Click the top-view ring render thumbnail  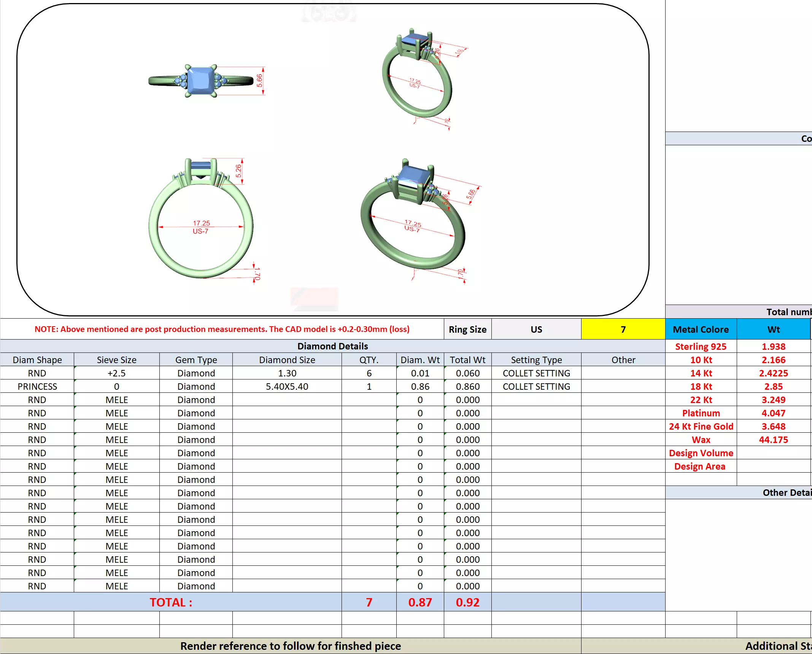[201, 81]
